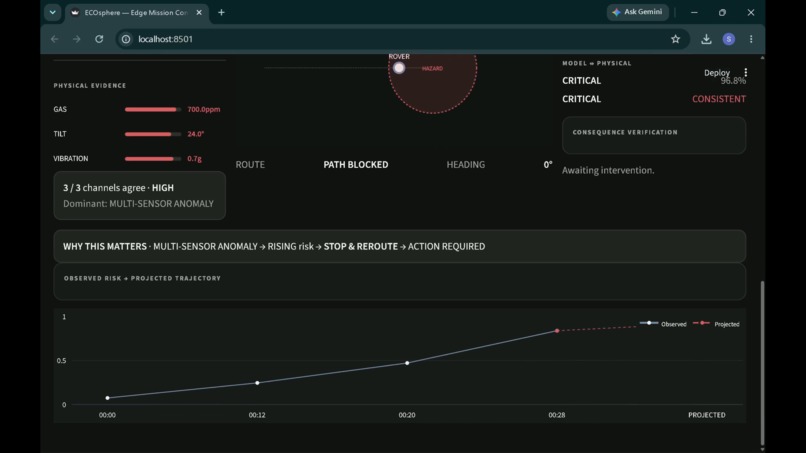
Task: Click the VIBRATION level bar
Action: coord(153,159)
